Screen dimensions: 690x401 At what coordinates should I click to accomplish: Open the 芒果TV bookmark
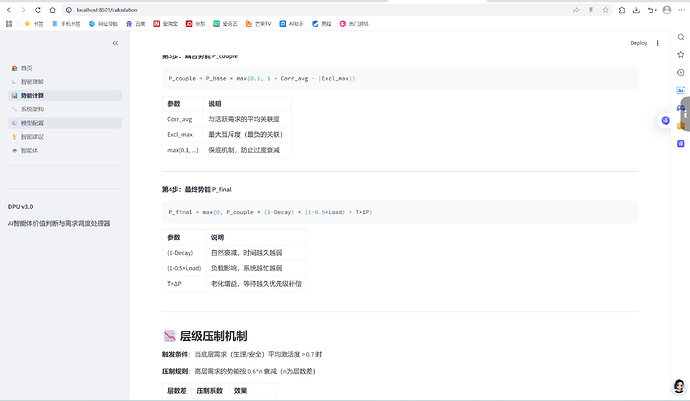tap(258, 24)
